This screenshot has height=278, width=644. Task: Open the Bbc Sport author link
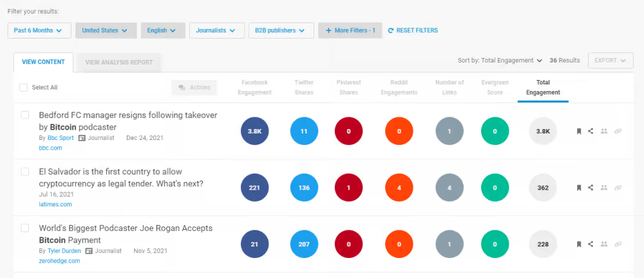coord(61,138)
